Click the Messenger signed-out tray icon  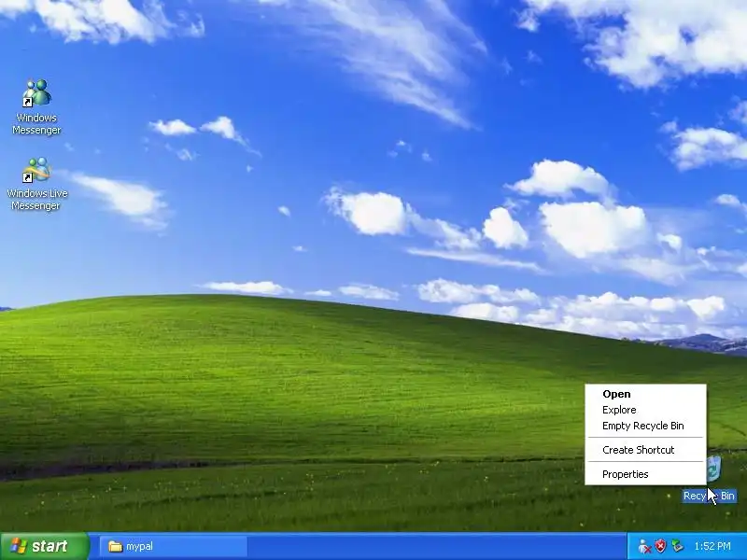(644, 546)
